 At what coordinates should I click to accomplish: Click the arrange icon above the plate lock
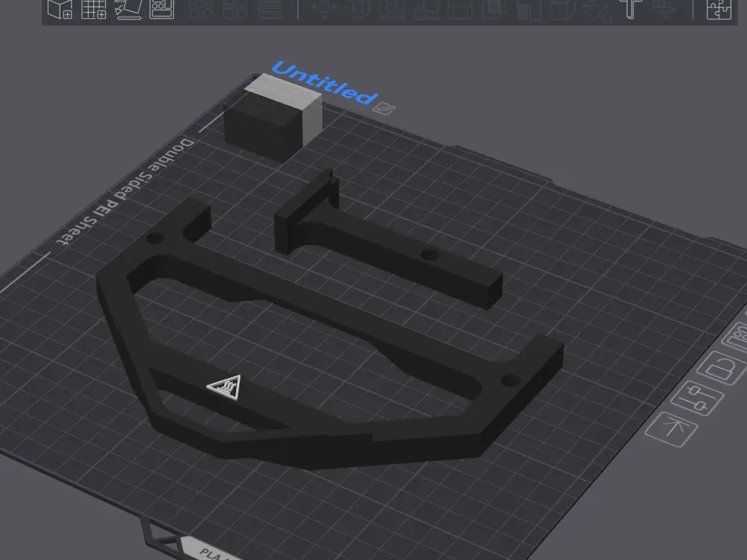[x=737, y=337]
